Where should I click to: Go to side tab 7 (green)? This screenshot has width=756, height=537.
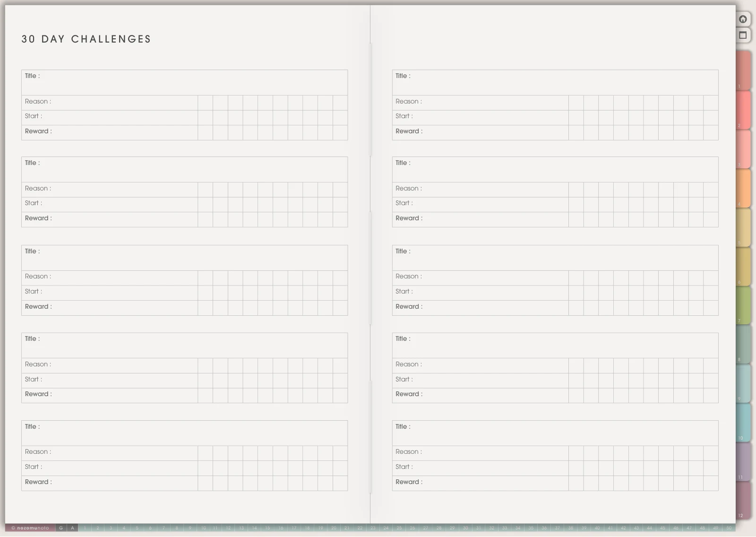click(743, 305)
